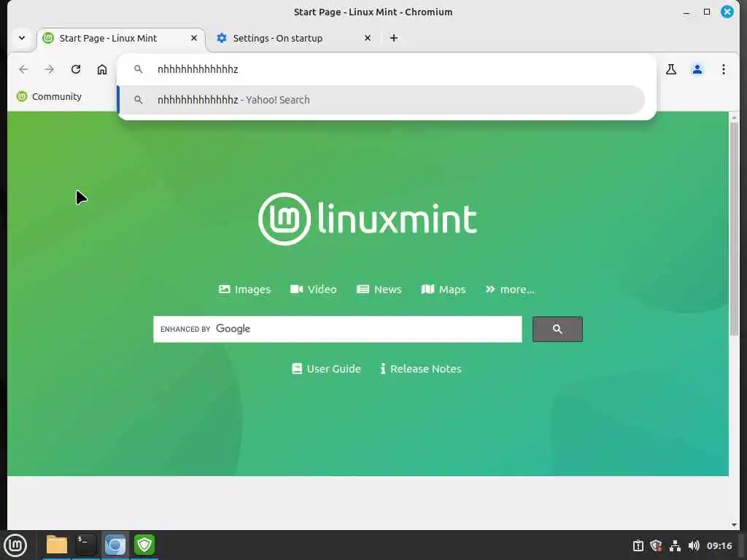Click the scrollbar down arrow
The width and height of the screenshot is (747, 560).
coord(734,525)
